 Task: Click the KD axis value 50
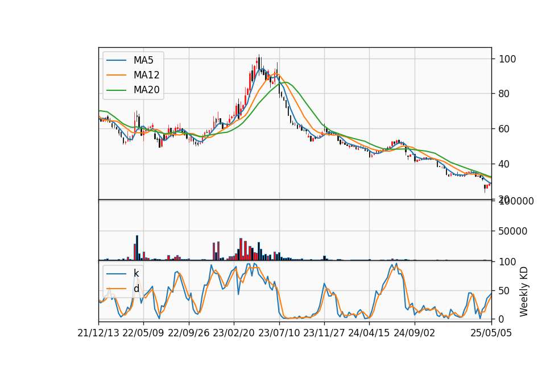(x=504, y=290)
